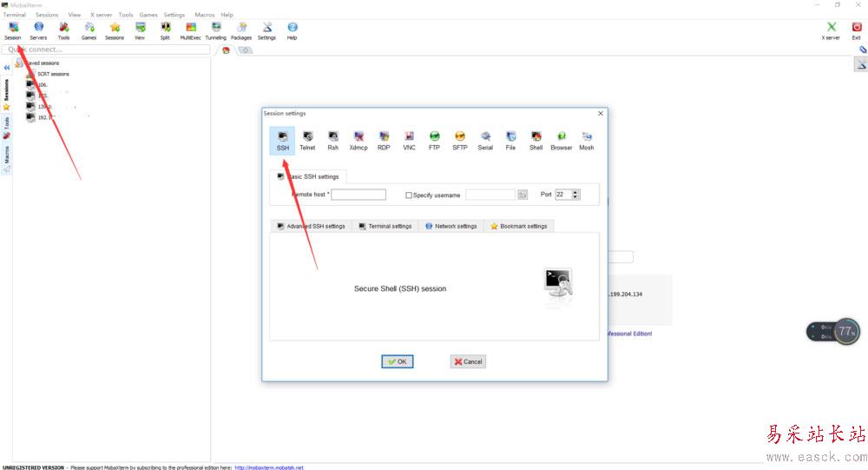Select the Browser session type
Image resolution: width=868 pixels, height=470 pixels.
[562, 141]
